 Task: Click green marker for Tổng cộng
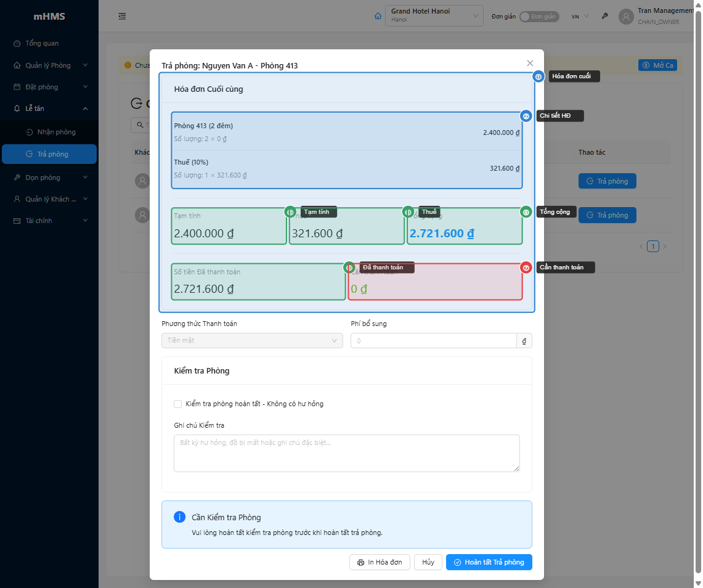point(526,212)
